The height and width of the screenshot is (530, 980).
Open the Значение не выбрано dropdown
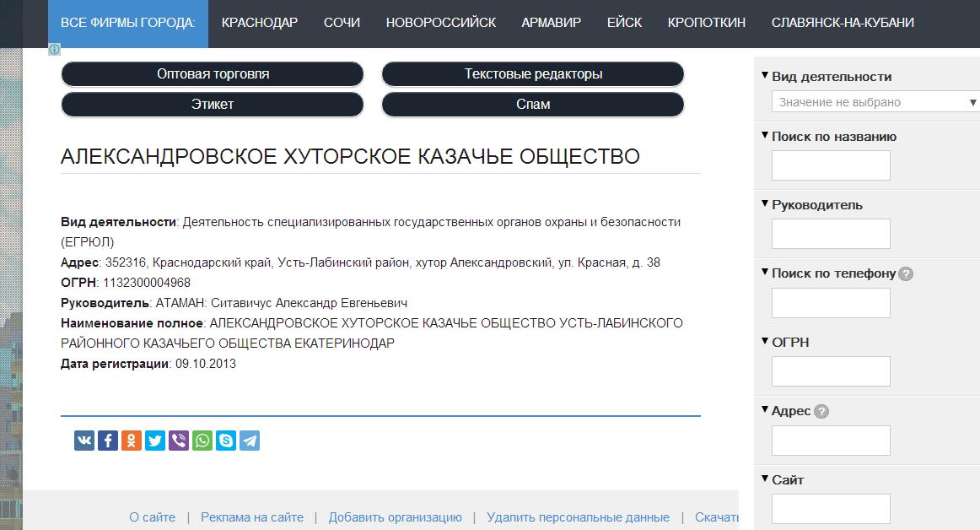[875, 102]
